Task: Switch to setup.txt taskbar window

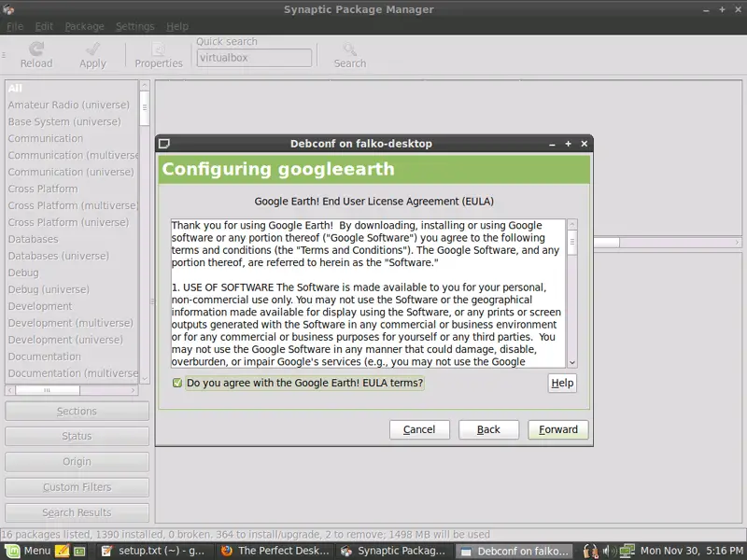Action: click(x=155, y=551)
